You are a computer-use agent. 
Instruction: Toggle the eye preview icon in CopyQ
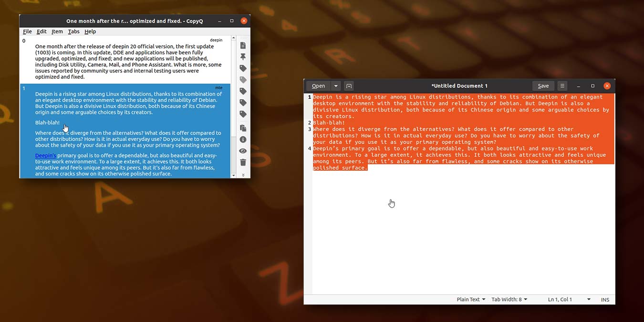click(243, 151)
